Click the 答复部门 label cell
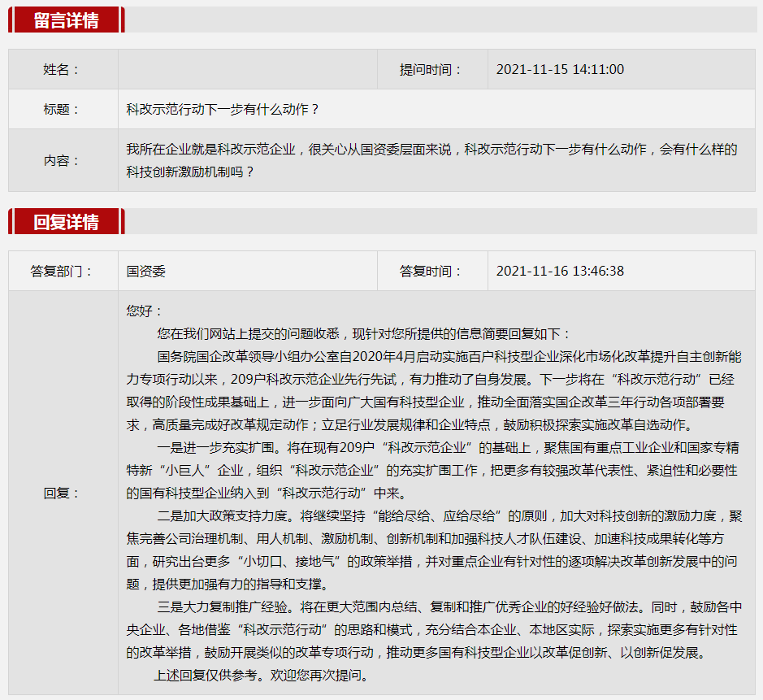The image size is (763, 700). point(63,271)
